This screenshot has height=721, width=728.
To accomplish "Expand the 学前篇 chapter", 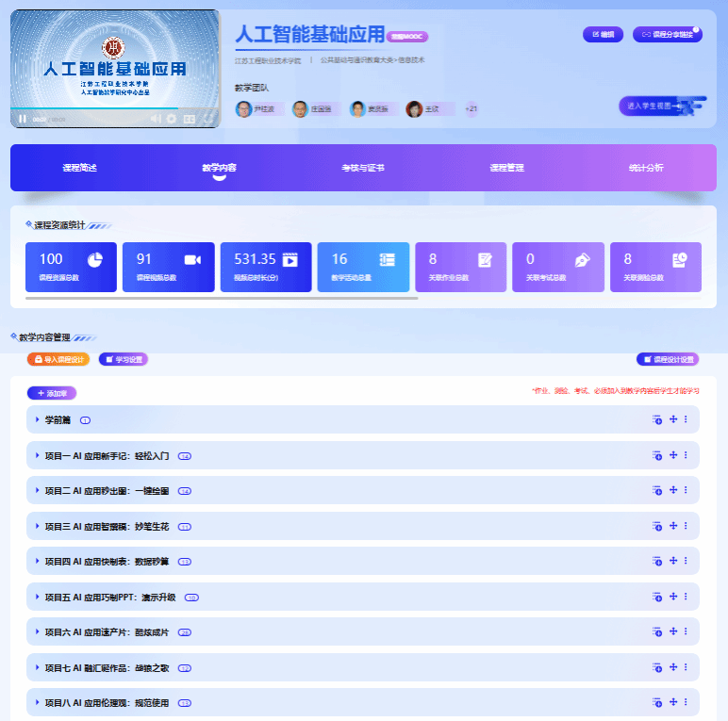I will (x=38, y=420).
